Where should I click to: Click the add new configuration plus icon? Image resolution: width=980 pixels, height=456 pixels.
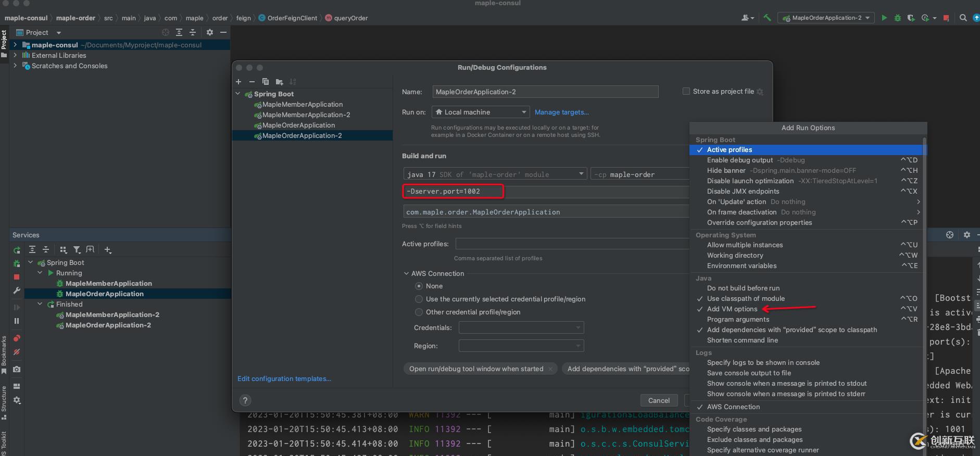click(x=238, y=82)
